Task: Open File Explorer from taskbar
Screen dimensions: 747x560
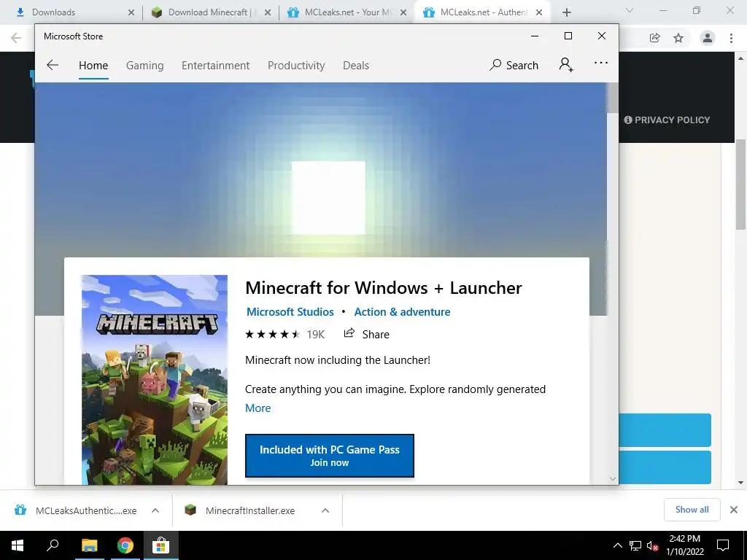Action: pyautogui.click(x=89, y=545)
